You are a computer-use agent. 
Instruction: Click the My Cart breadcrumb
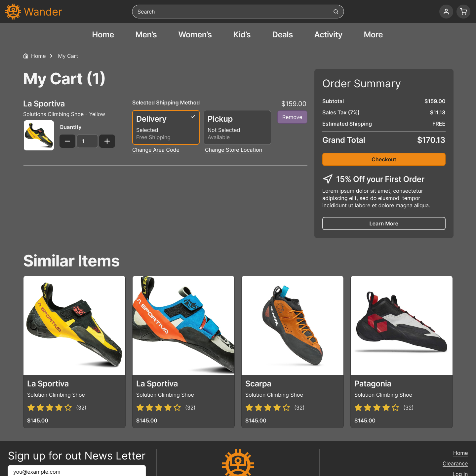click(68, 56)
